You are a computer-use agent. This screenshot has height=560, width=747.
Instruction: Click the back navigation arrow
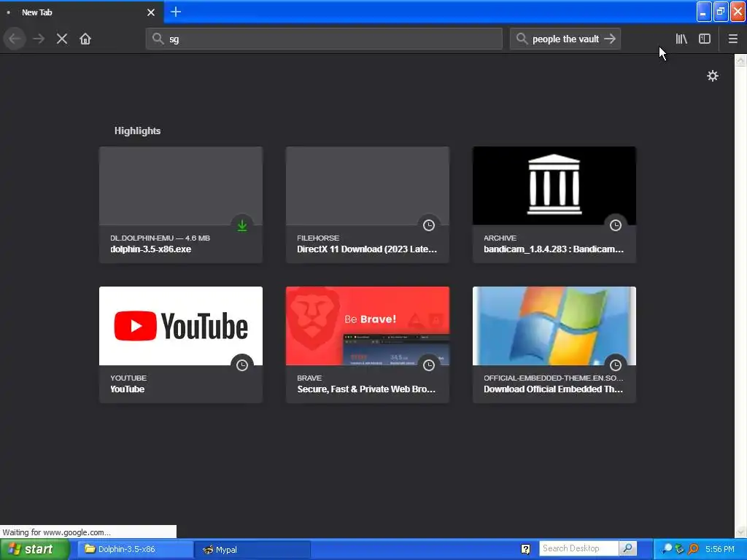click(15, 39)
